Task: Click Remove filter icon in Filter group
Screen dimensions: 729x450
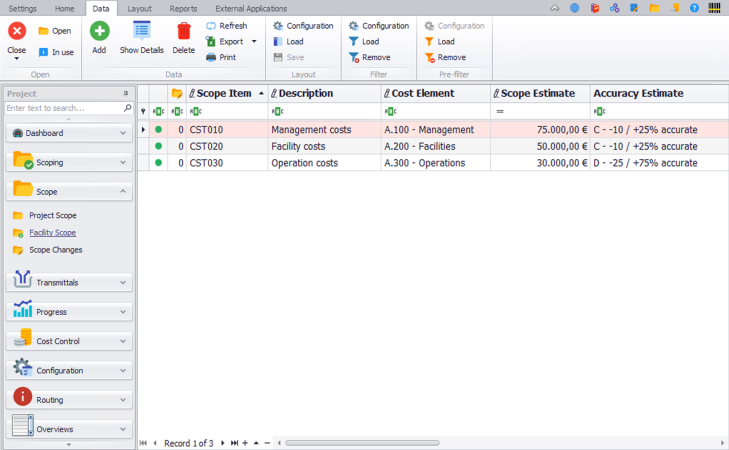Action: (354, 58)
